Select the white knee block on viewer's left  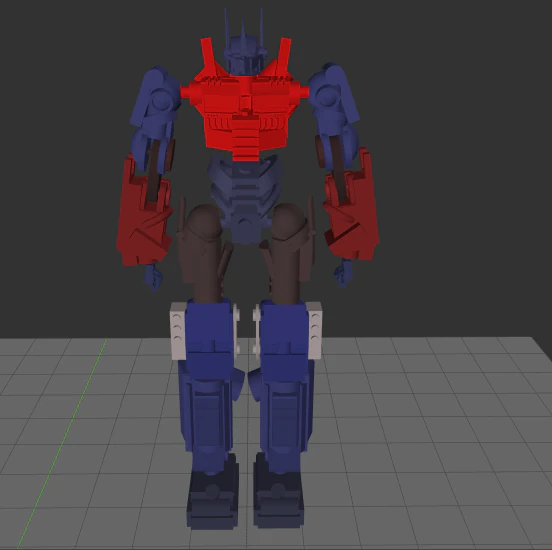tap(178, 331)
